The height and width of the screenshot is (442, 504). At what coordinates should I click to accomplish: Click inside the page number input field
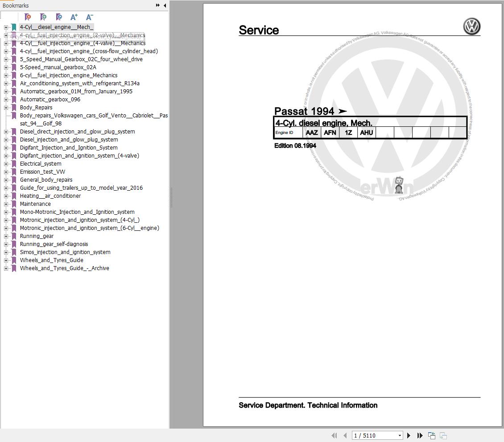(x=370, y=435)
